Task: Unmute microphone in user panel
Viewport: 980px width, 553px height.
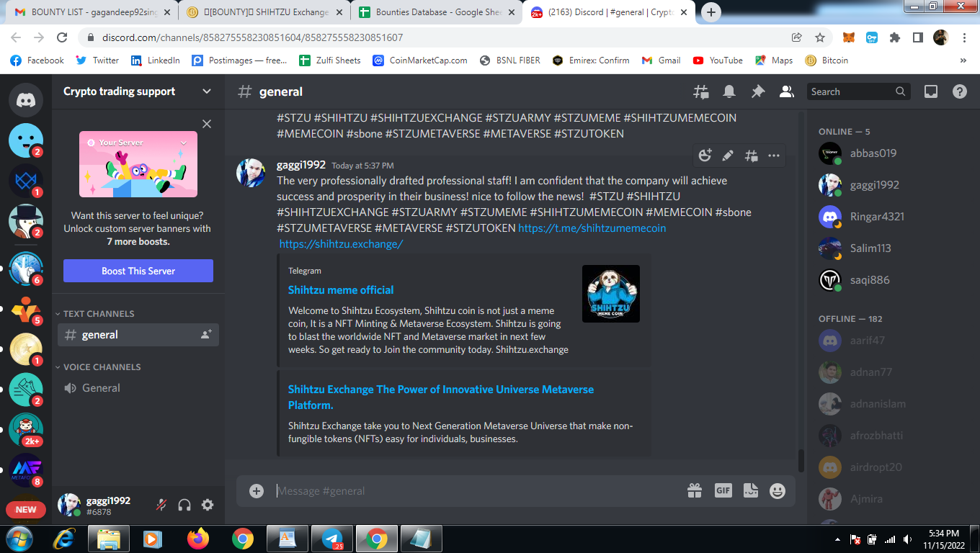Action: 161,505
